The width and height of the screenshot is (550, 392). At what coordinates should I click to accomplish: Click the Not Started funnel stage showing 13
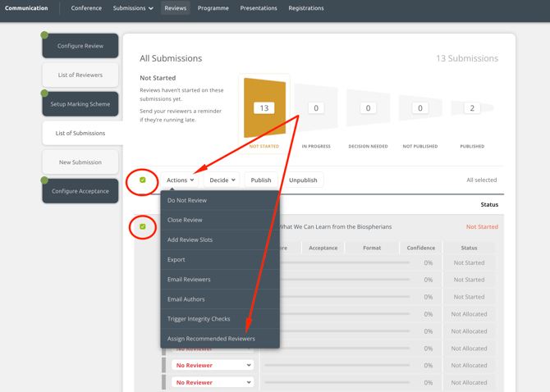pyautogui.click(x=264, y=108)
